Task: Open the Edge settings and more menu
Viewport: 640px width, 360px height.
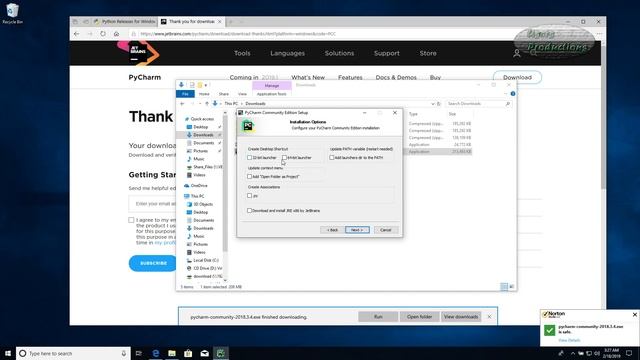Action: (x=599, y=34)
